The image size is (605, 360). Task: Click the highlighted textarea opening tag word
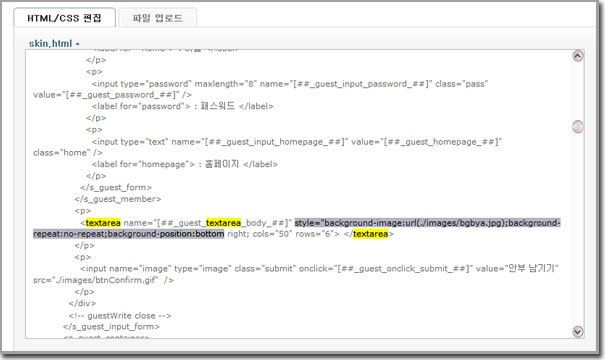click(x=103, y=223)
